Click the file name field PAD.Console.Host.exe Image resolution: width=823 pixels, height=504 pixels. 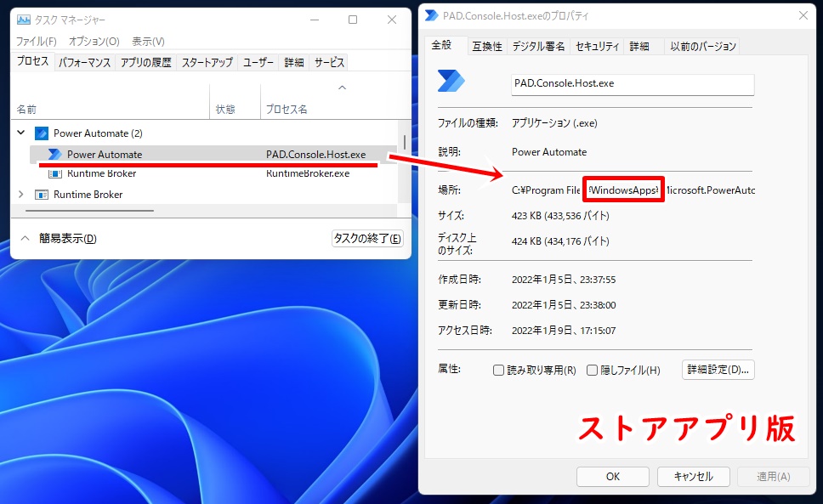(633, 84)
